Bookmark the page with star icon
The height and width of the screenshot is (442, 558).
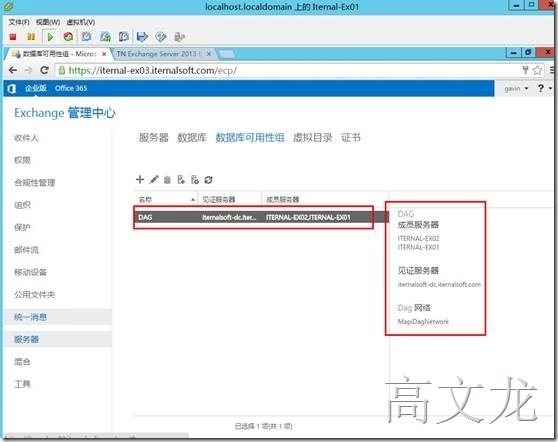coord(537,70)
